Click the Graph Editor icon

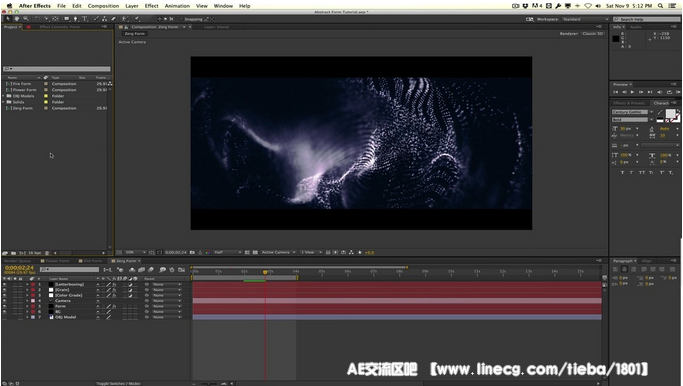tap(181, 270)
